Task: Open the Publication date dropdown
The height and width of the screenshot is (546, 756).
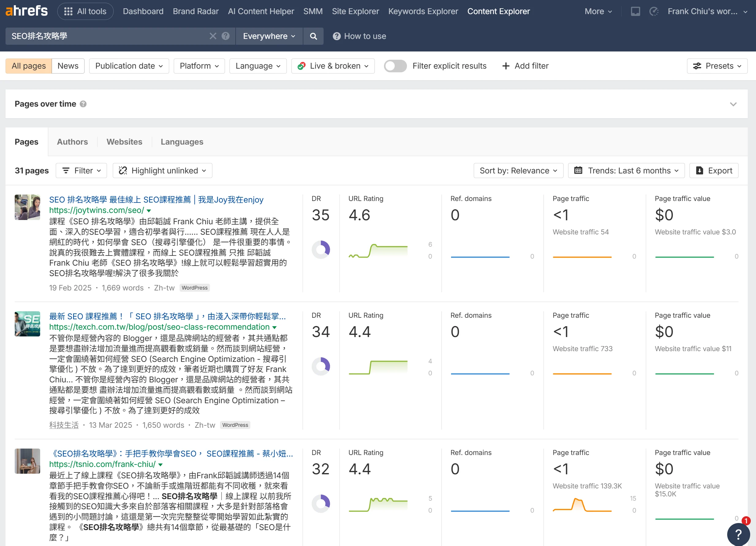Action: tap(129, 66)
